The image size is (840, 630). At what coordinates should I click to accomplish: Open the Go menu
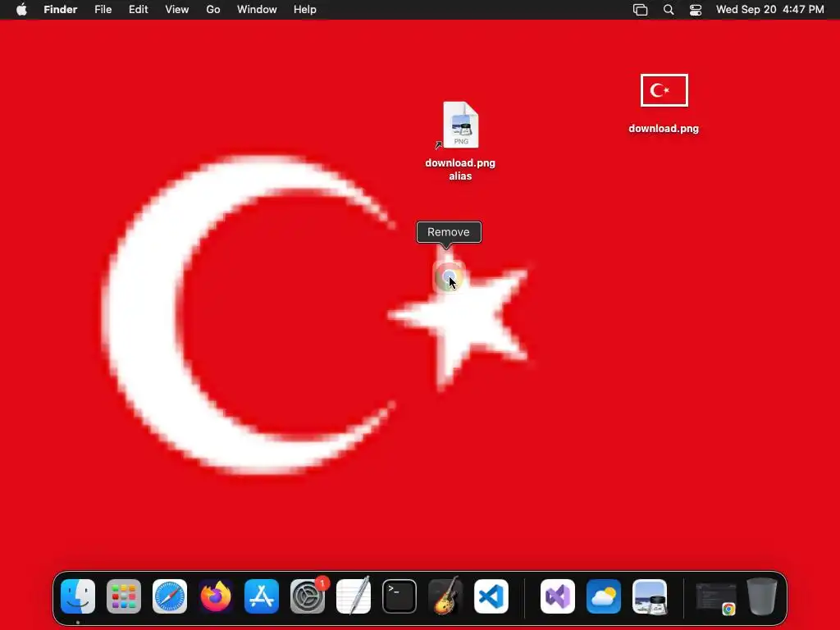click(213, 10)
